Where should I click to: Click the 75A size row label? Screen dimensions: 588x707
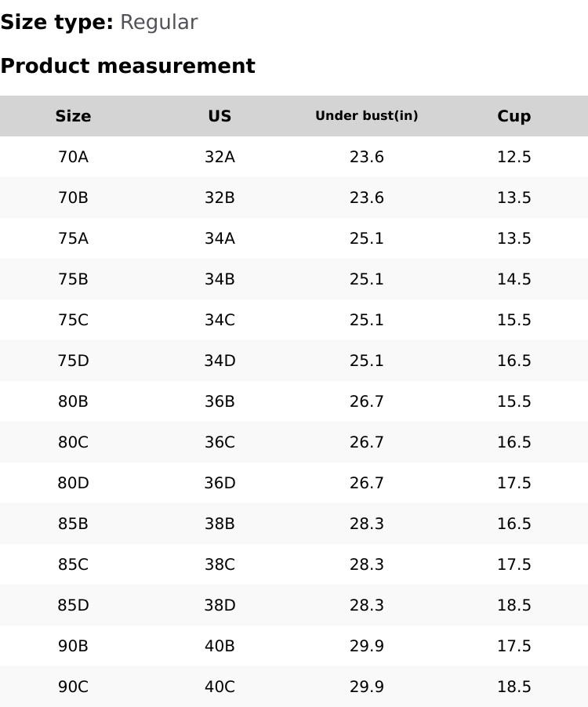click(x=73, y=238)
